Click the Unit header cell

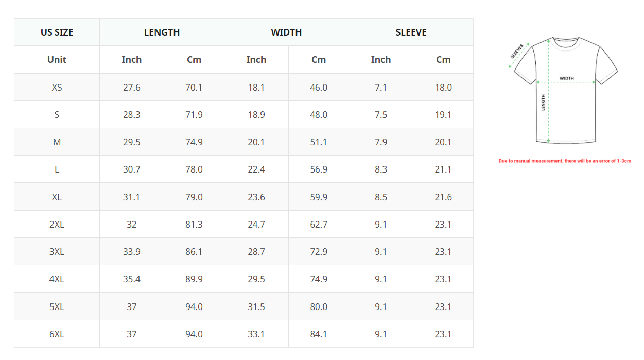pyautogui.click(x=57, y=59)
